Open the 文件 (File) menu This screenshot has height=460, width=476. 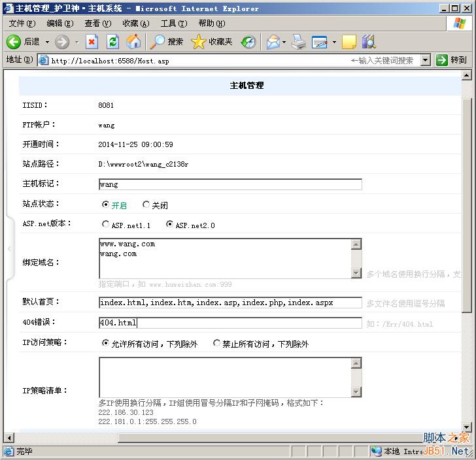point(22,24)
